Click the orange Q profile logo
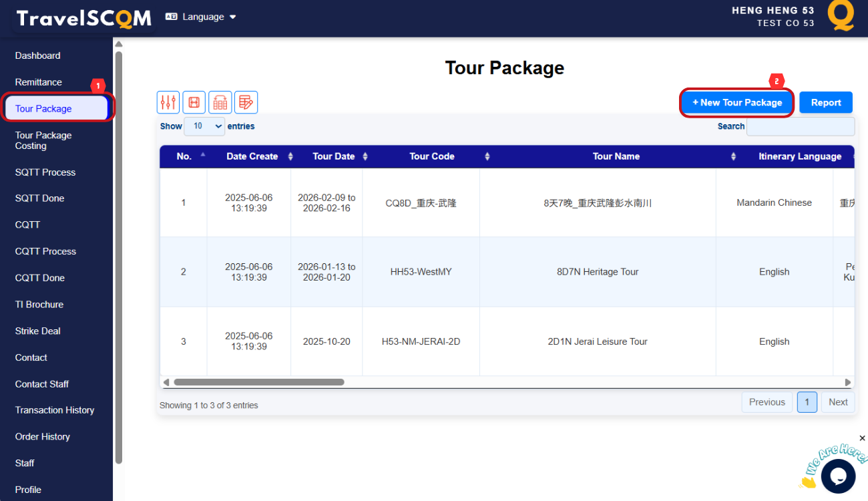Image resolution: width=868 pixels, height=501 pixels. coord(841,16)
